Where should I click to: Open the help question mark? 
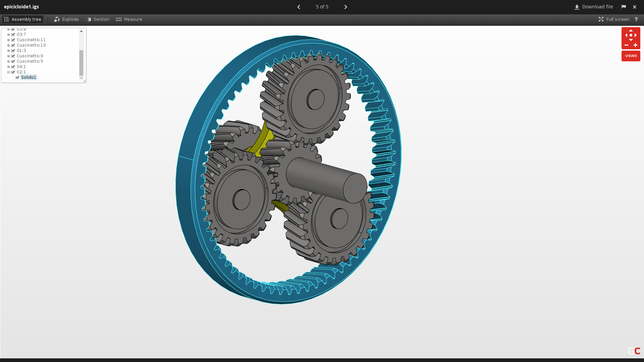[x=636, y=19]
